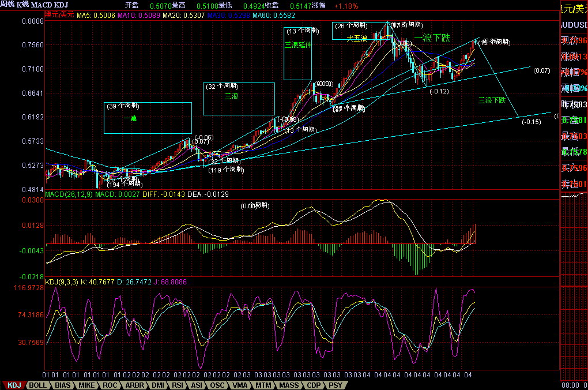
Task: Click the '(-0.12)' trendline label
Action: 439,91
